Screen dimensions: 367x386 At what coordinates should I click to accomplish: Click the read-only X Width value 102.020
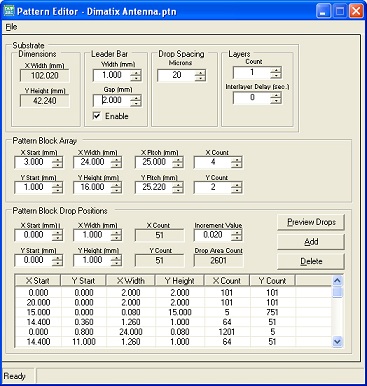pos(45,76)
